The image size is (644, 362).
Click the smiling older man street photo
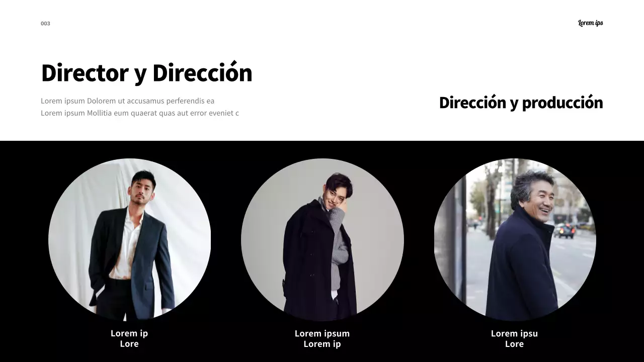click(x=515, y=240)
